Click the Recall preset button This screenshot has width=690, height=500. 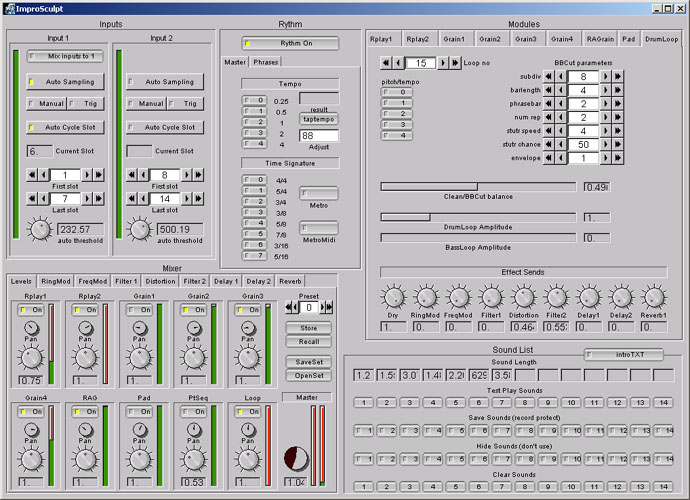coord(308,342)
